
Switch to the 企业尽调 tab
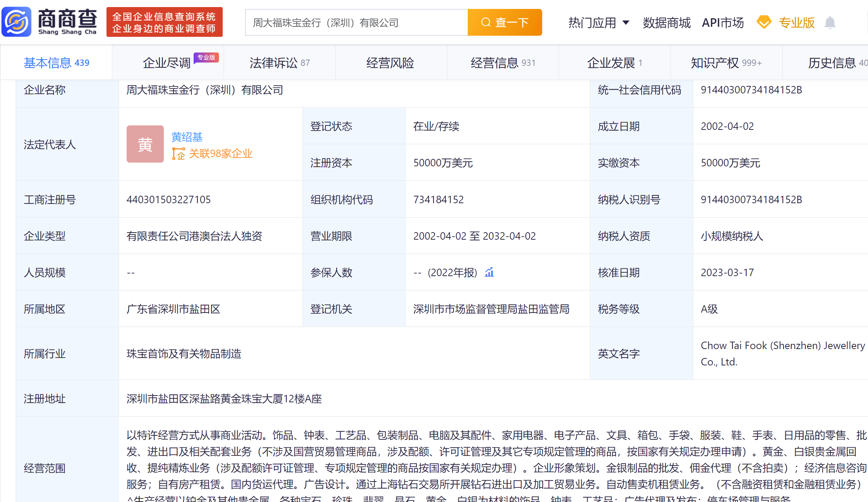tap(168, 63)
